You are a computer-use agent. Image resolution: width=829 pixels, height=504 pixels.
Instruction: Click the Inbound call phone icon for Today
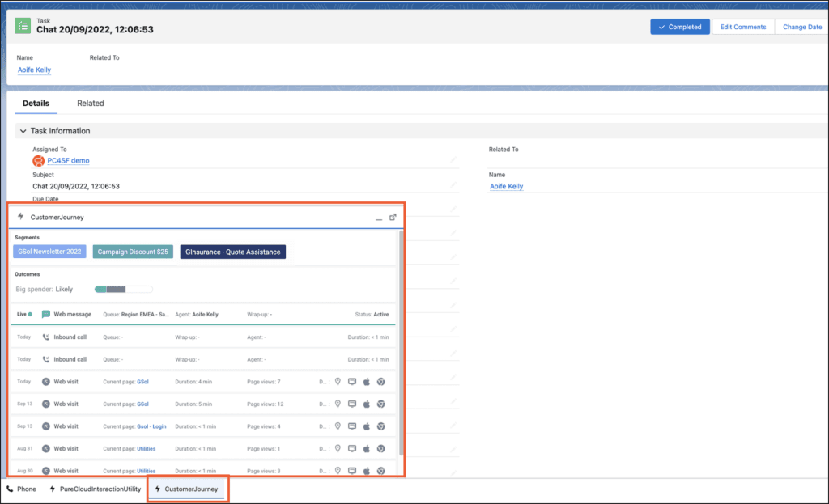48,337
